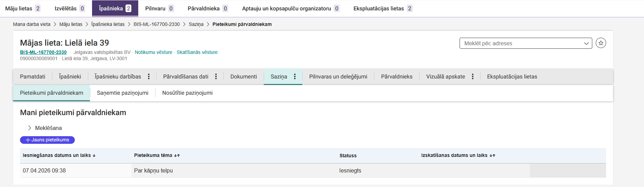Open the Pilnvaras un deleģējumi tab
The width and height of the screenshot is (644, 187).
point(338,76)
